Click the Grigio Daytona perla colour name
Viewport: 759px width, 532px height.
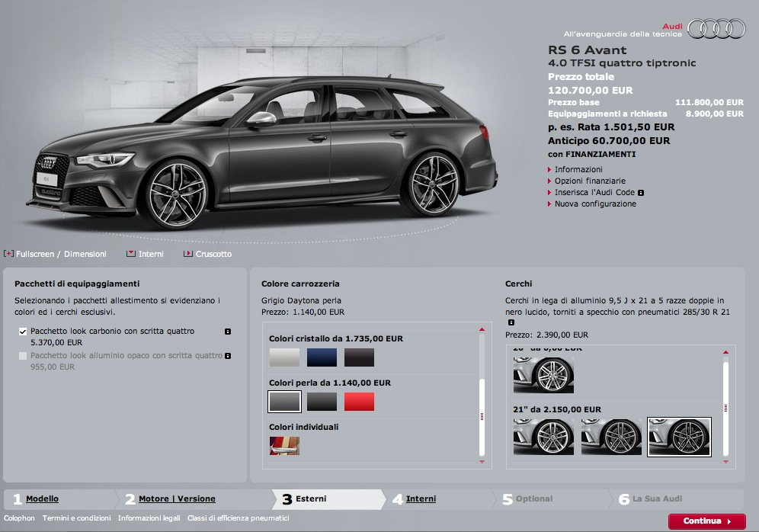[x=301, y=300]
